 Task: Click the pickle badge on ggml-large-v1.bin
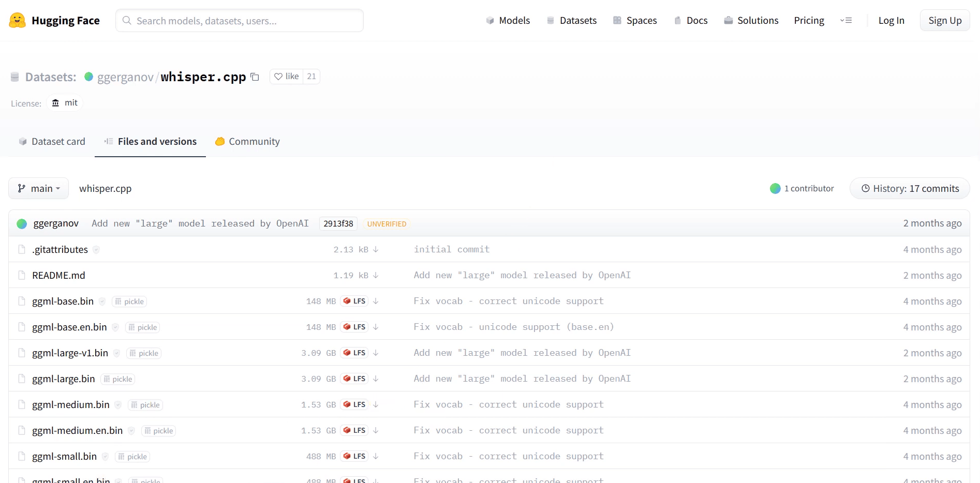pos(144,353)
